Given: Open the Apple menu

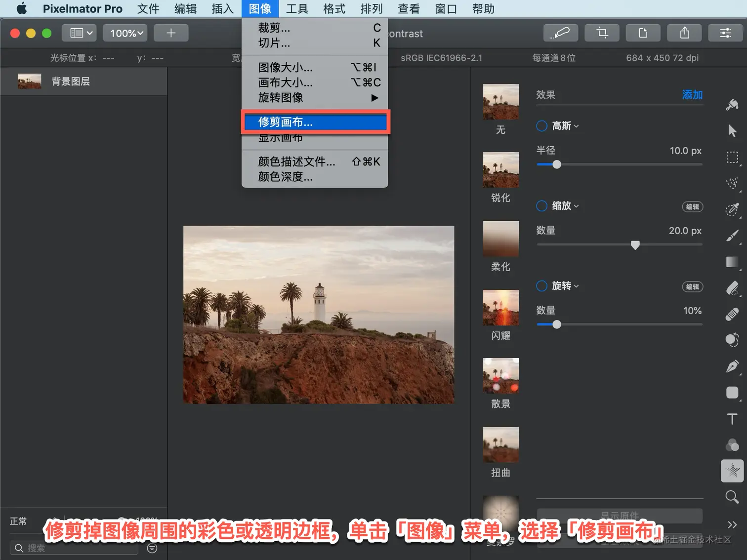Looking at the screenshot, I should 22,8.
